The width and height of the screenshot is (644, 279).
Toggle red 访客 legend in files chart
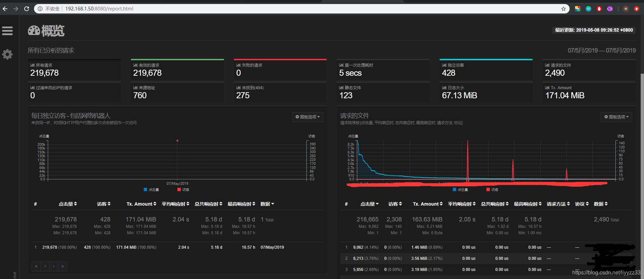[493, 190]
